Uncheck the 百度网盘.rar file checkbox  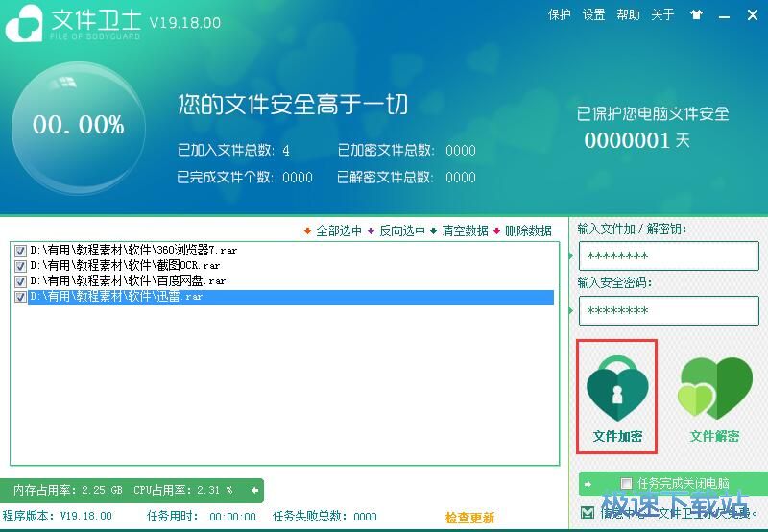pos(20,281)
